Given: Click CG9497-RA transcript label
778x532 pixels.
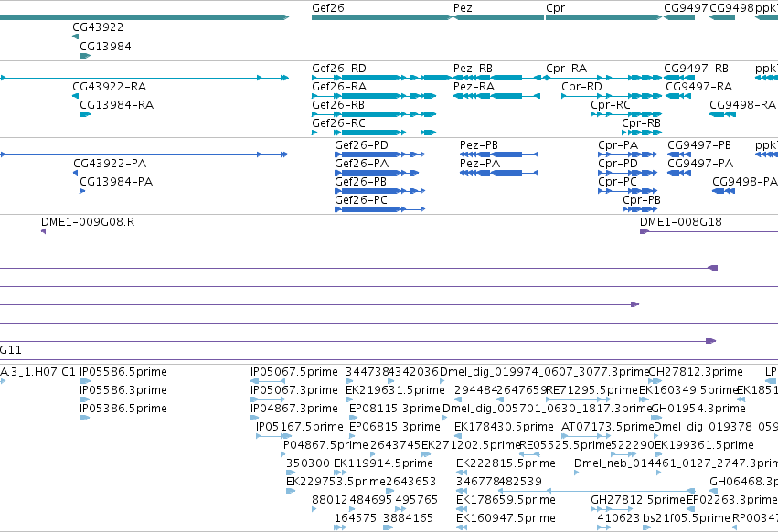Looking at the screenshot, I should tap(698, 87).
